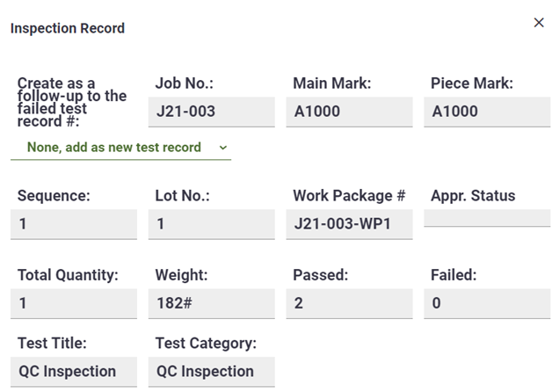This screenshot has width=559, height=392.
Task: Select the Weight field showing 182#
Action: (211, 303)
